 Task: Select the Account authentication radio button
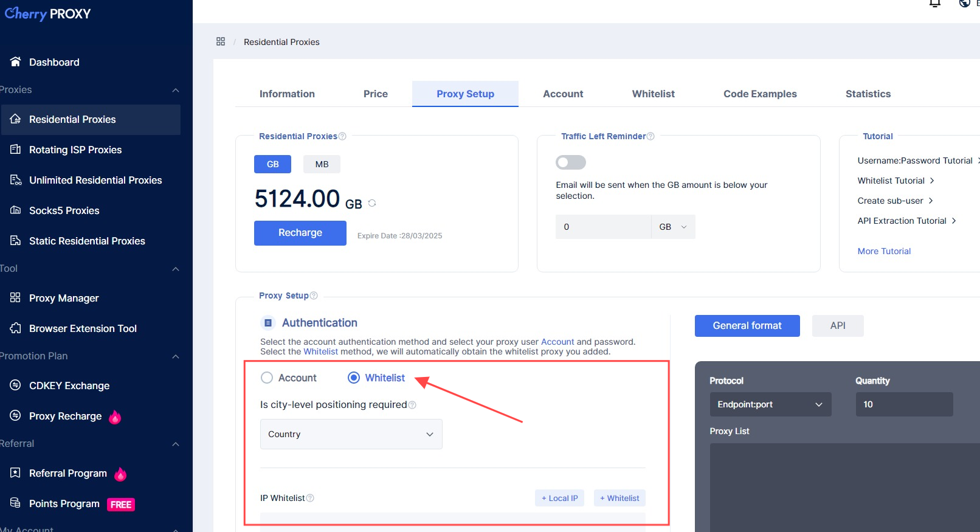click(267, 378)
